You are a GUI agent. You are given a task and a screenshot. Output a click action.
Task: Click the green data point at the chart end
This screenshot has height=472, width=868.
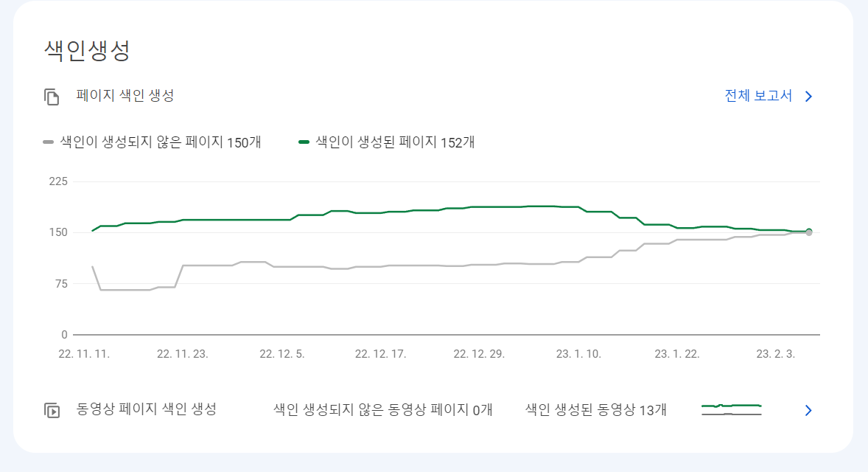point(808,230)
